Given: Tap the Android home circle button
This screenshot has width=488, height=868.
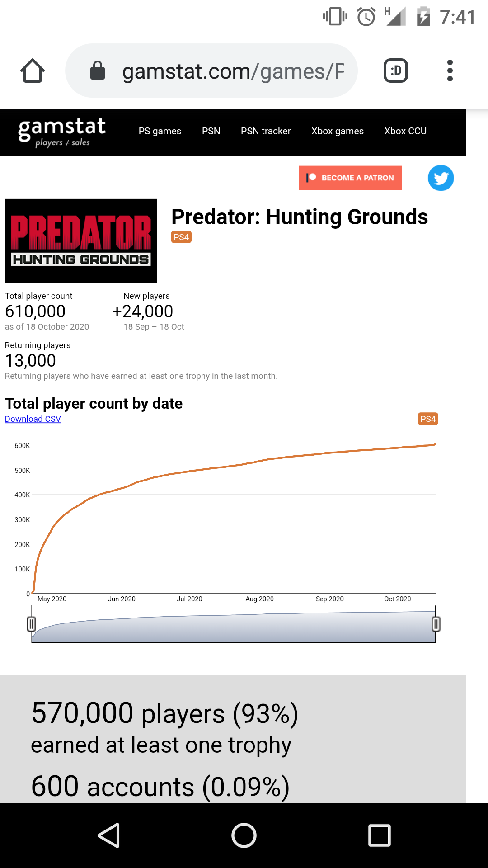Looking at the screenshot, I should (x=244, y=835).
